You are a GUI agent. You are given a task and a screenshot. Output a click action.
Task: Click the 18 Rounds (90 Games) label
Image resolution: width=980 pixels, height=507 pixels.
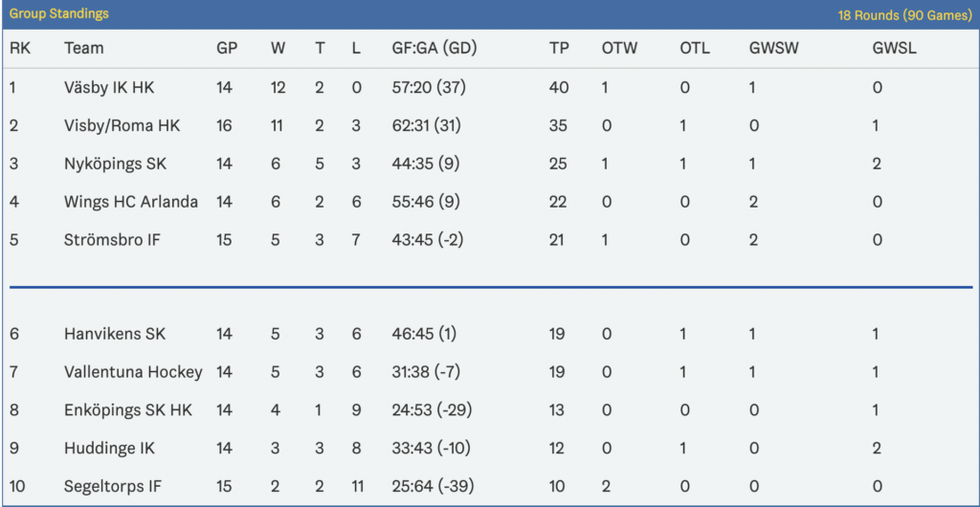tap(904, 15)
